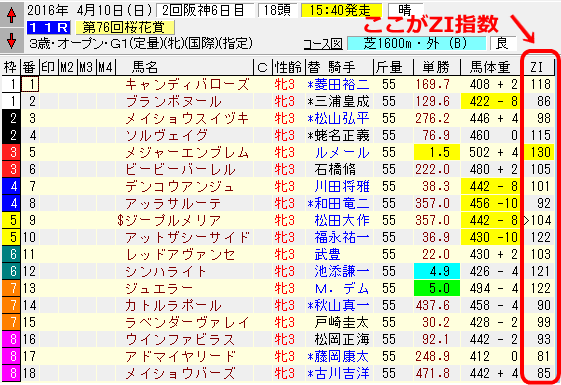
Task: Select horse name シンハライト
Action: coord(166,272)
